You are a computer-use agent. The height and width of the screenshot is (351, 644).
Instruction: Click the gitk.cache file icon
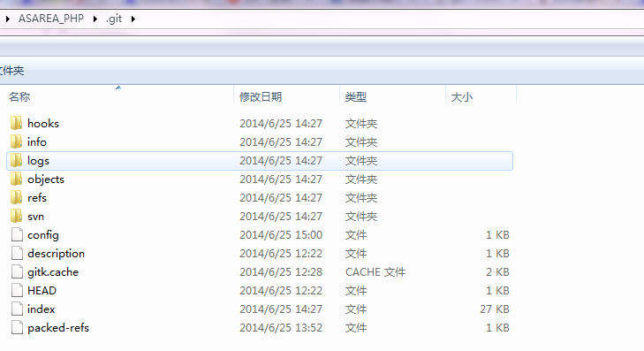pyautogui.click(x=17, y=271)
